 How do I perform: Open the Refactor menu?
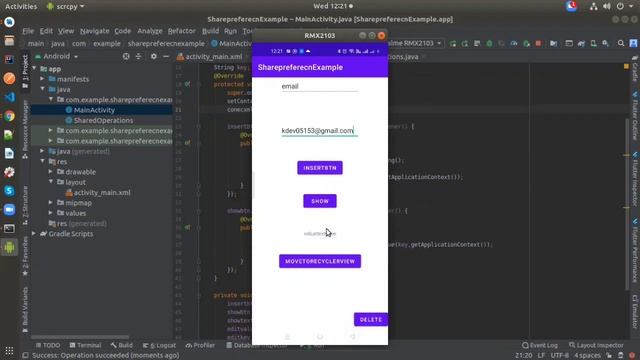(x=182, y=31)
